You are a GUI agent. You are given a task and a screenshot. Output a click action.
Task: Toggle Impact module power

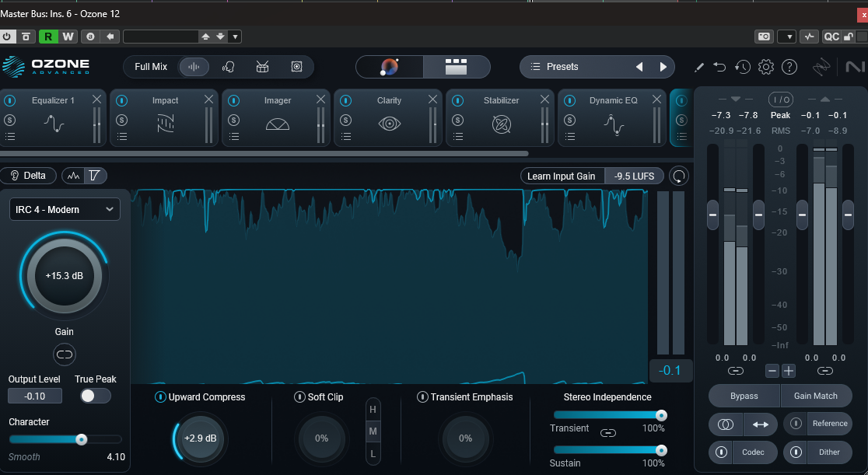click(122, 100)
